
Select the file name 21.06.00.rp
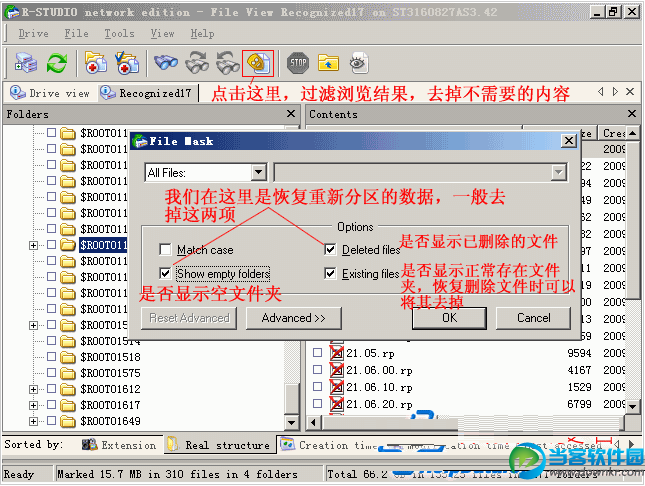(x=379, y=370)
